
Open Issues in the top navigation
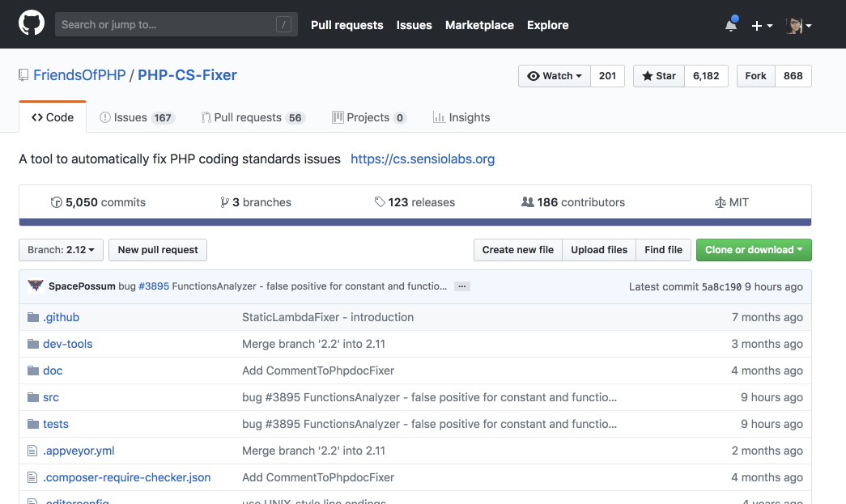414,25
